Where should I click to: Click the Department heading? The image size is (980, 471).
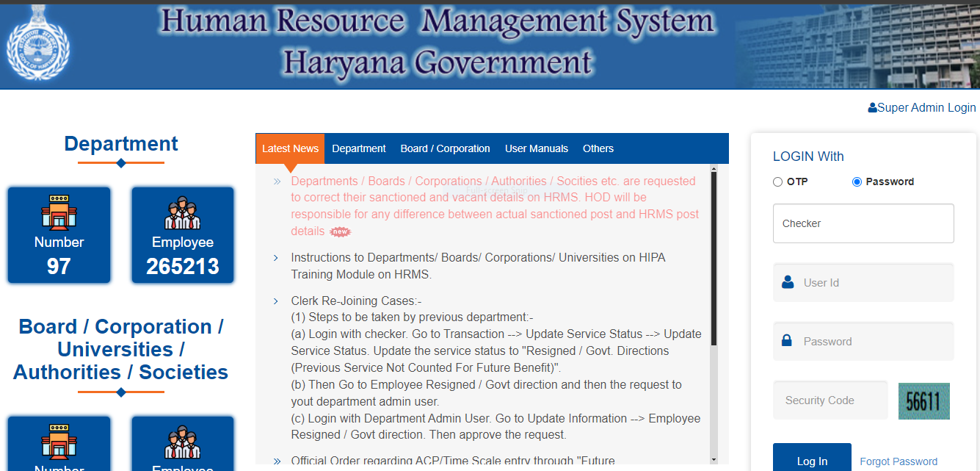121,143
